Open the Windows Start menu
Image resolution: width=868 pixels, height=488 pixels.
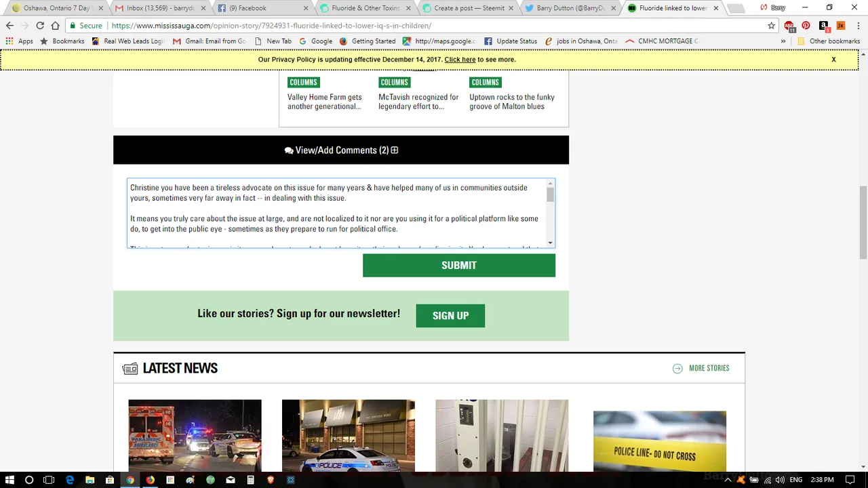(x=9, y=480)
